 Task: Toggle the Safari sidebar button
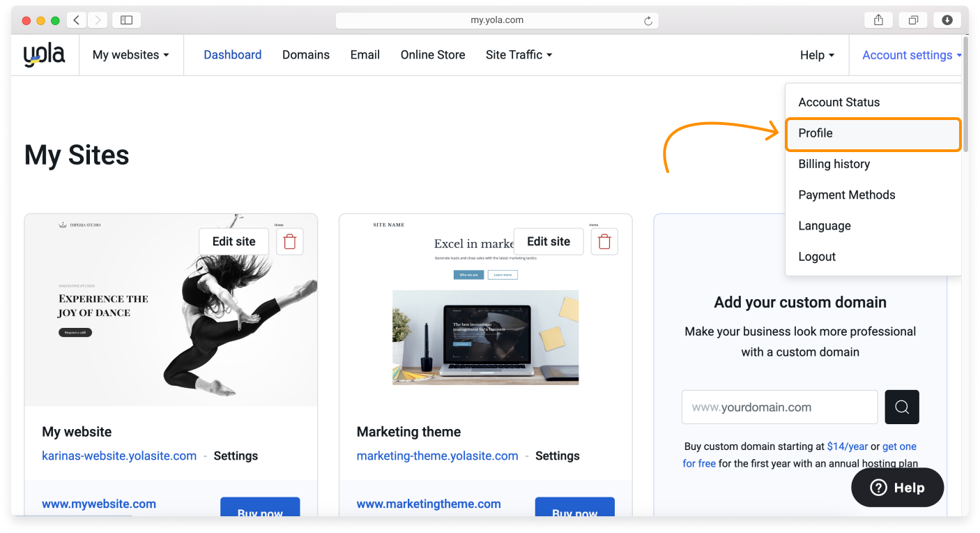tap(126, 20)
